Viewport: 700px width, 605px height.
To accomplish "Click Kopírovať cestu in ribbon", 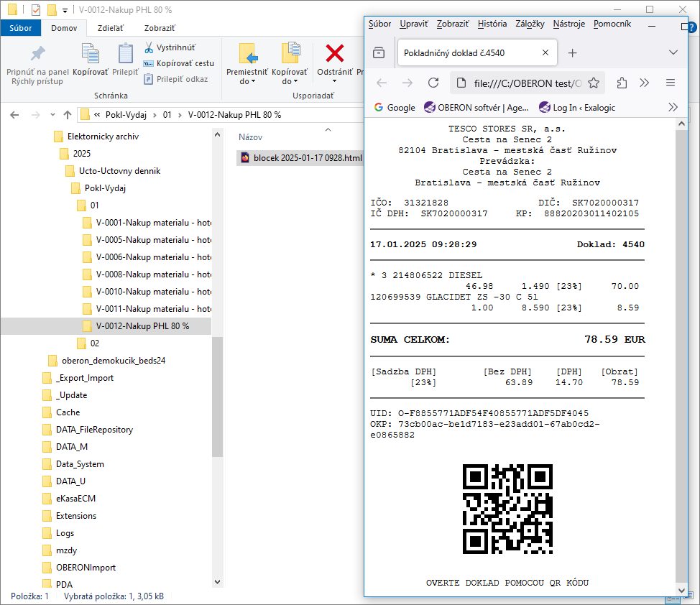I will click(178, 63).
